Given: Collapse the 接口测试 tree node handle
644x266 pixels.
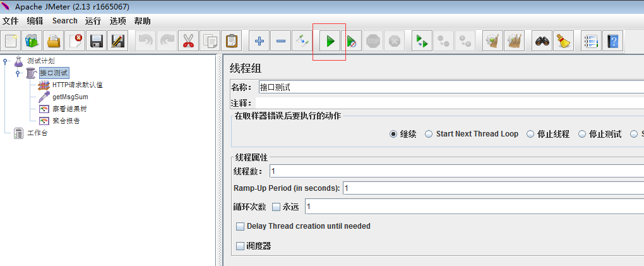Looking at the screenshot, I should pos(17,73).
